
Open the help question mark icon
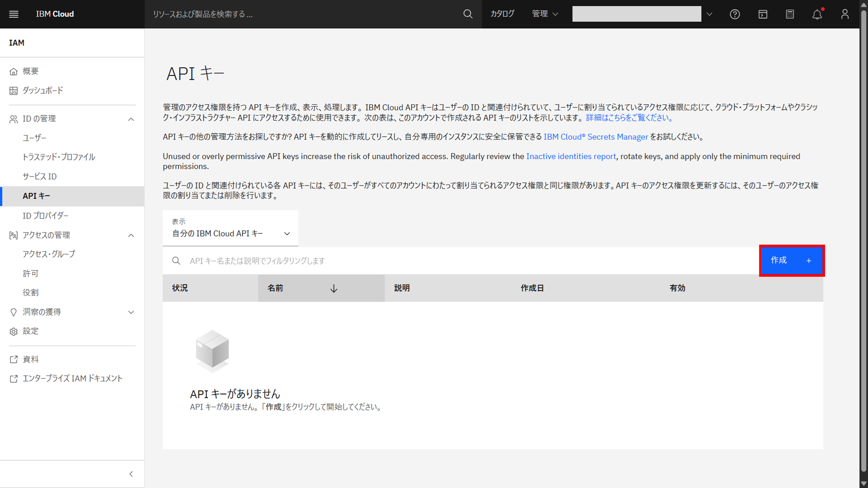(x=734, y=14)
